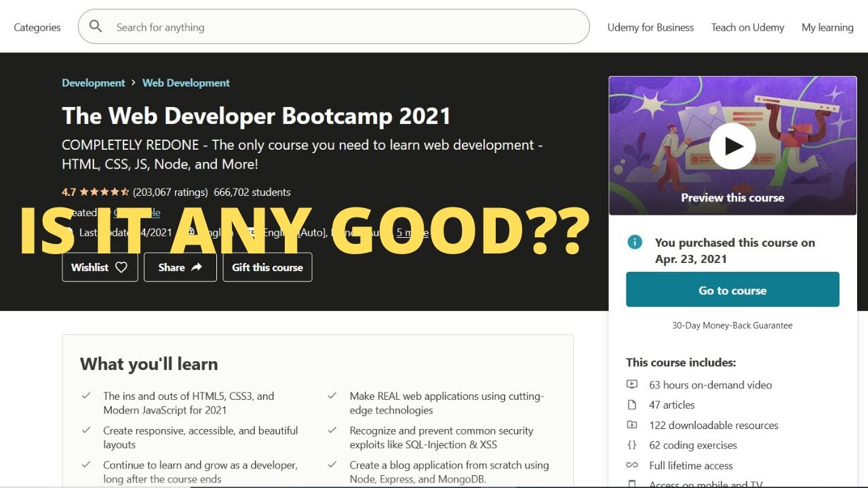Play the course preview video

tap(732, 146)
